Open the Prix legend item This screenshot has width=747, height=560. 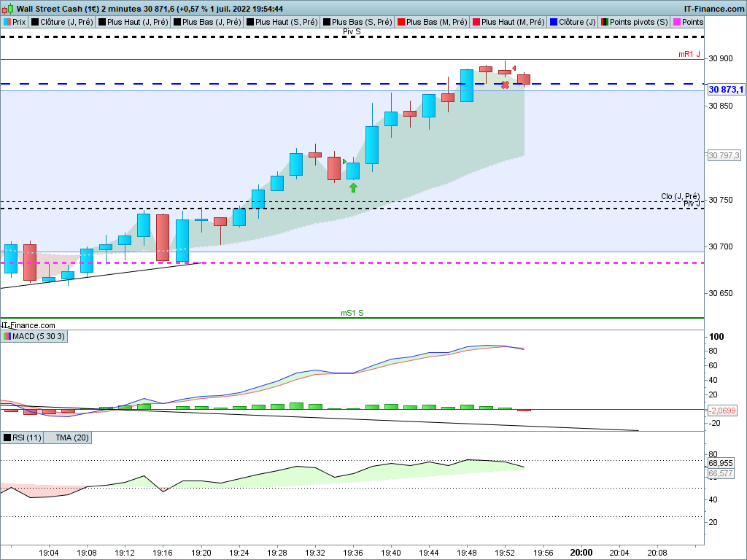coord(15,22)
